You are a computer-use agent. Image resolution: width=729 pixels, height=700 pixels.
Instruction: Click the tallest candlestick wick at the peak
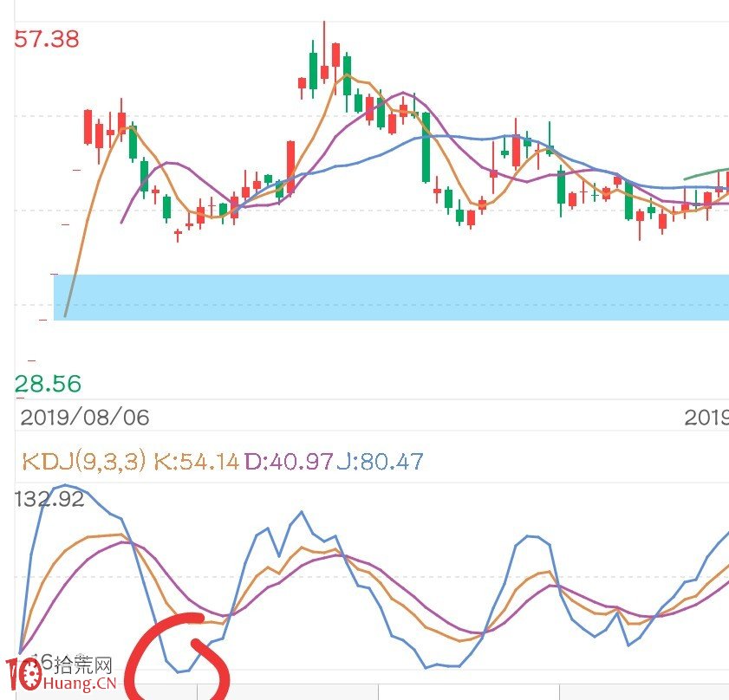point(324,47)
